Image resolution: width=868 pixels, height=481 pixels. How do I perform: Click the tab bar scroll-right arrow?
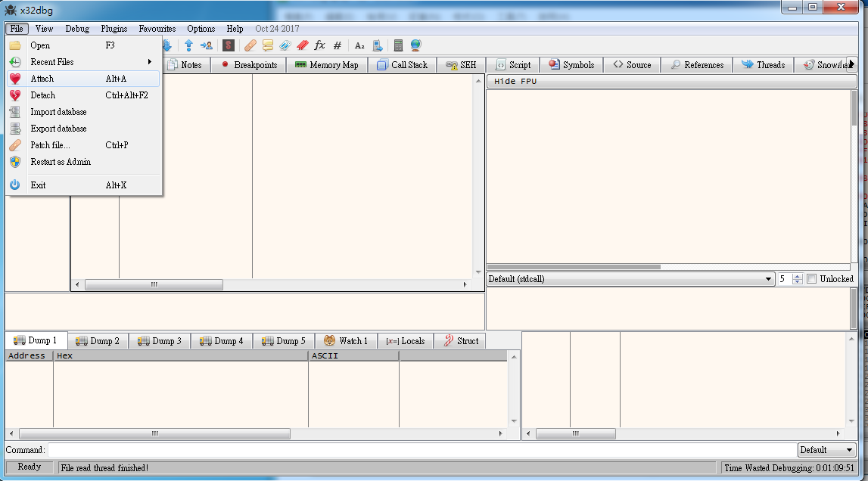[852, 65]
